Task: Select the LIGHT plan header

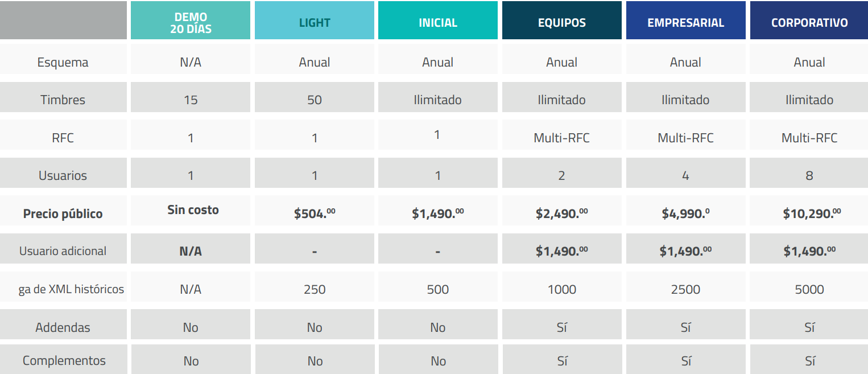Action: (x=315, y=20)
